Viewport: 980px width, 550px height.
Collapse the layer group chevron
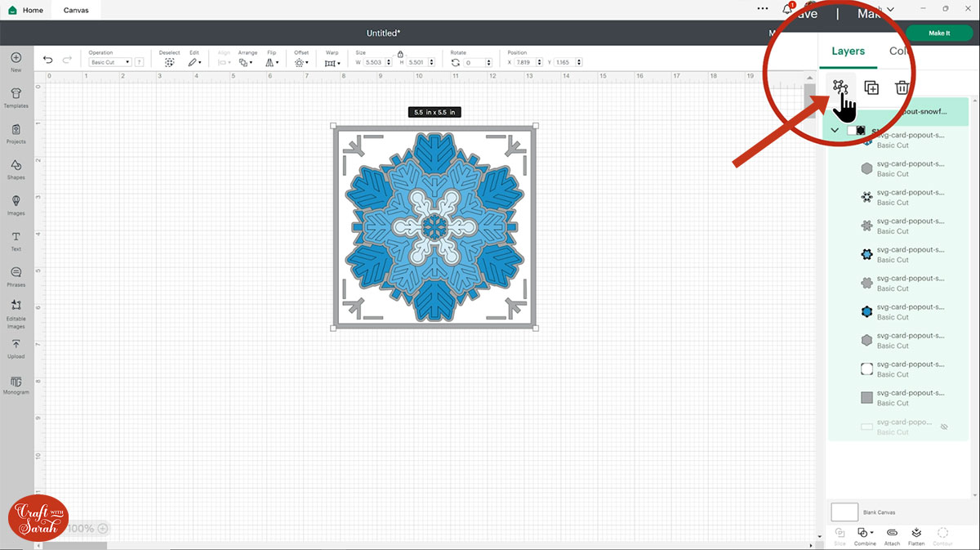pos(835,131)
